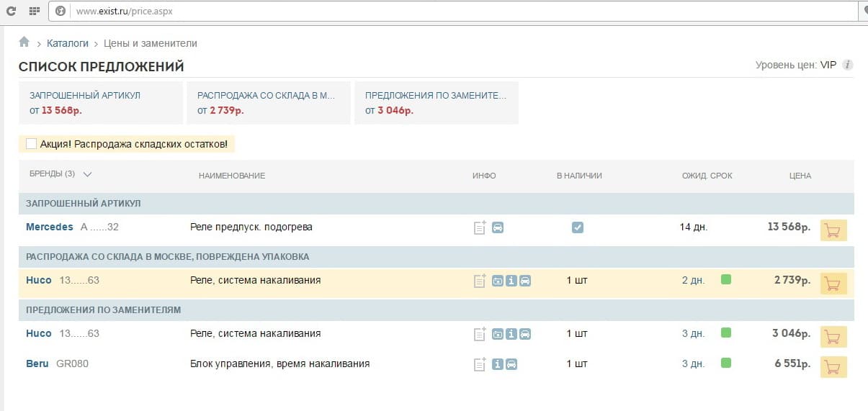Screen dimensions: 868x411
Task: Click the ОЖИД. СРОК column header
Action: (707, 176)
